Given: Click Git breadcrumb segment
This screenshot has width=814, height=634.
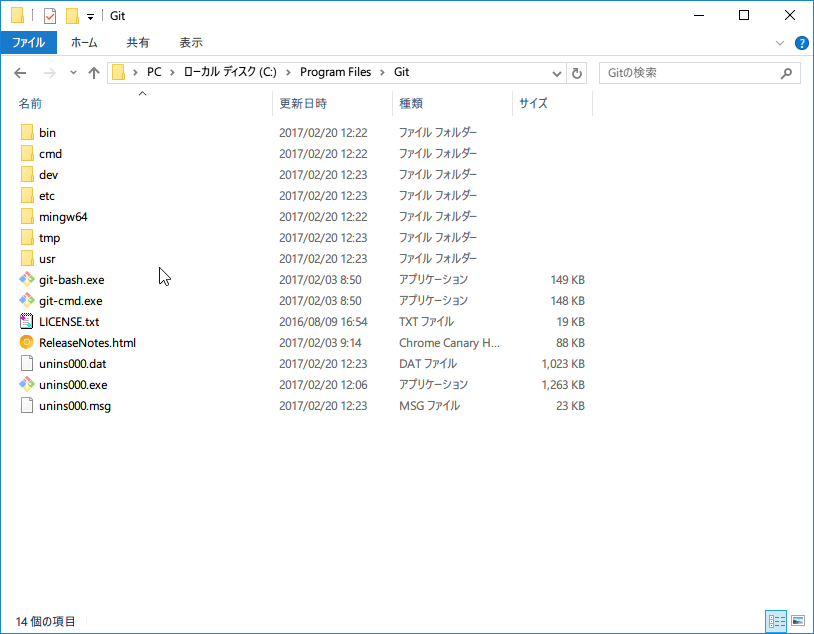Looking at the screenshot, I should coord(401,72).
